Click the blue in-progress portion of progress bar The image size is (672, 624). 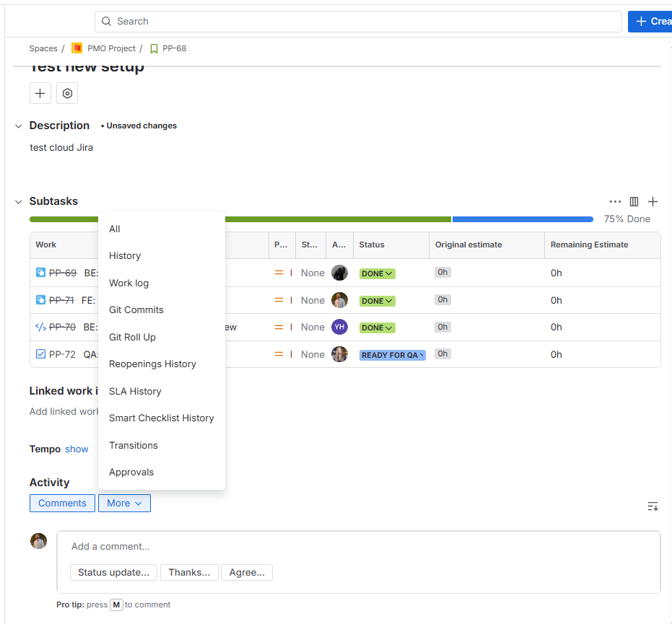pos(523,219)
